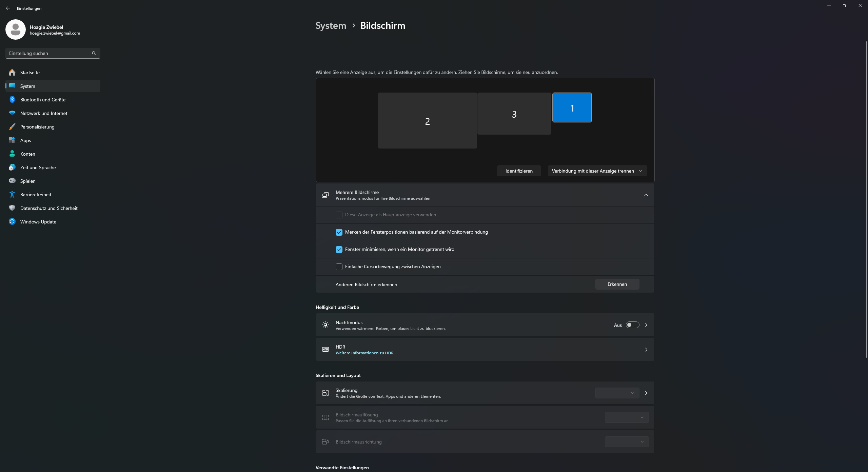This screenshot has height=472, width=868.
Task: Open the Apps settings page
Action: (25, 140)
